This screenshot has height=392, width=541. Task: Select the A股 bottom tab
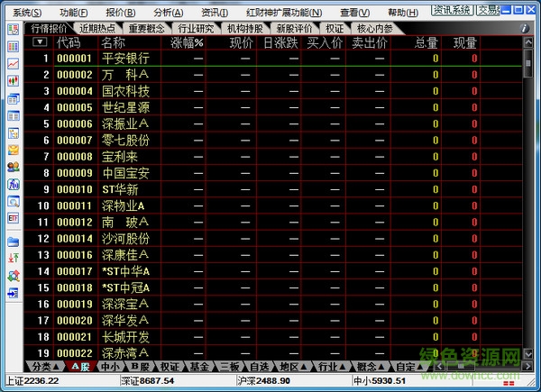[x=81, y=367]
